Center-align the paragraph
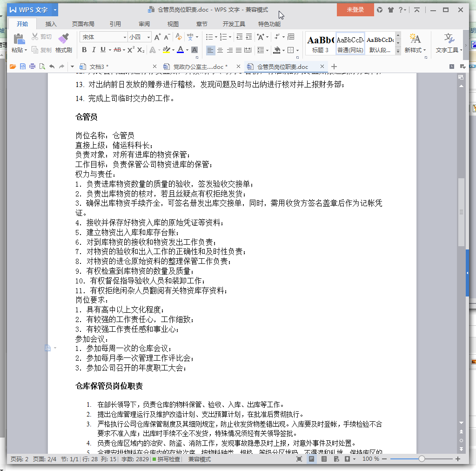This screenshot has height=471, width=476. point(220,50)
